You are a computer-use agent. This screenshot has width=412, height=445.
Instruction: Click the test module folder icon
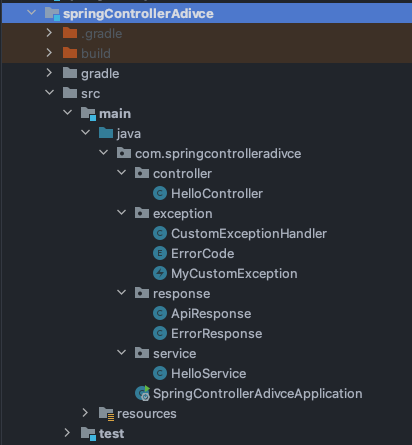click(x=88, y=434)
